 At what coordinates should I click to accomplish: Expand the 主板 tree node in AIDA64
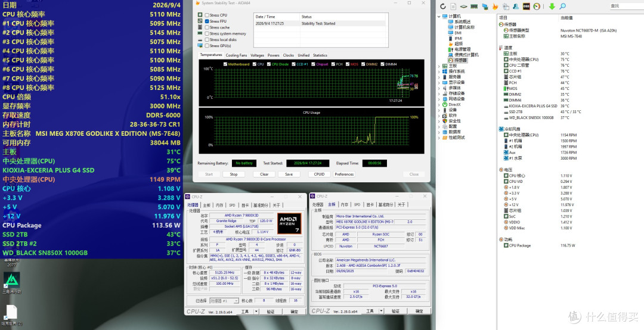[439, 66]
